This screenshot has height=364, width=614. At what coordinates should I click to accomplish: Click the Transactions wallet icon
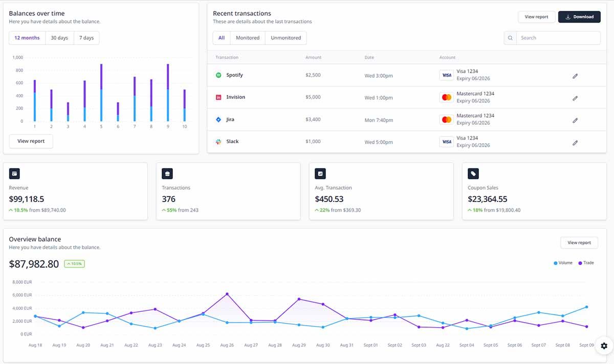pos(167,173)
